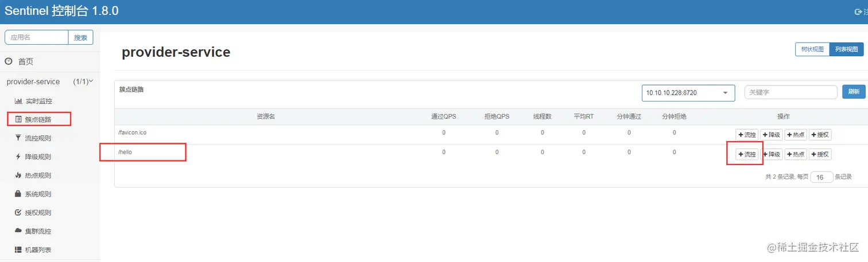Viewport: 868px width, 262px height.
Task: Click the 通过QPS column header
Action: (x=444, y=116)
